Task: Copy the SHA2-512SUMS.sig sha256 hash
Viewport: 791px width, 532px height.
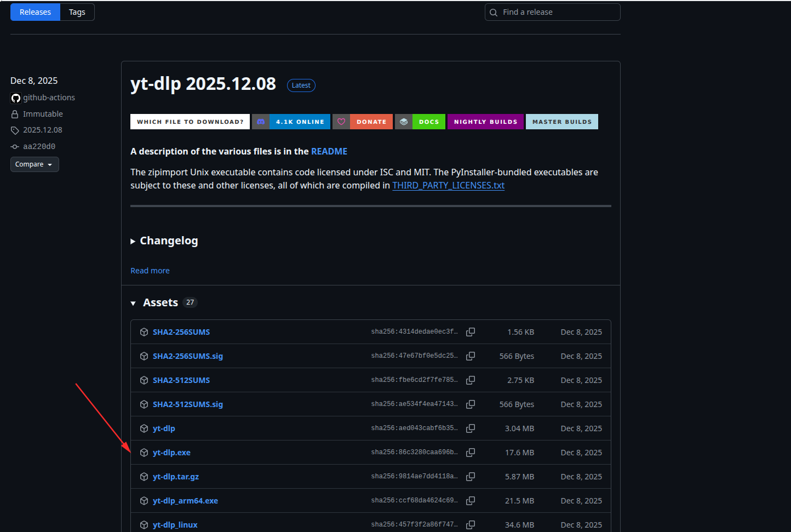Action: tap(470, 404)
